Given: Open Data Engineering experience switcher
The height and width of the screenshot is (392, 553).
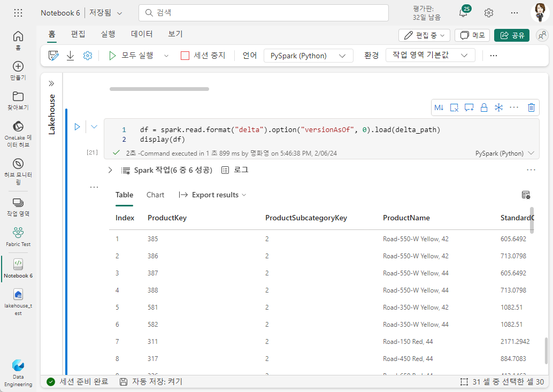Looking at the screenshot, I should click(x=18, y=373).
